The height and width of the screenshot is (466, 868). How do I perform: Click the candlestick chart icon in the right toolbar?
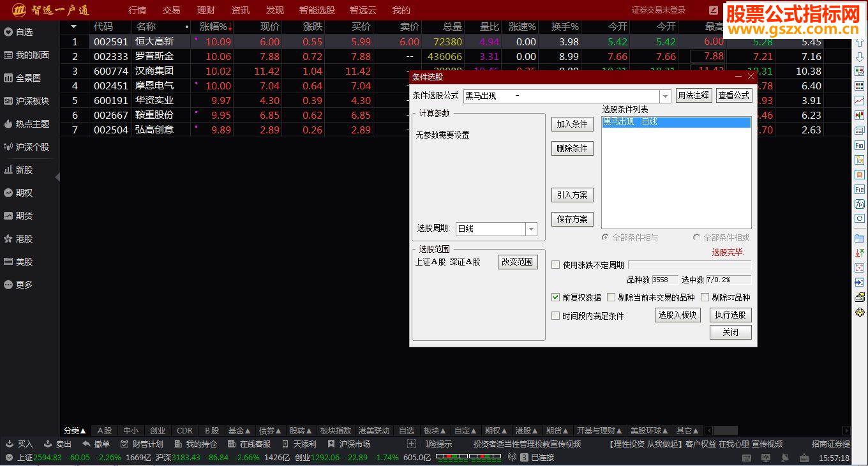[x=860, y=116]
